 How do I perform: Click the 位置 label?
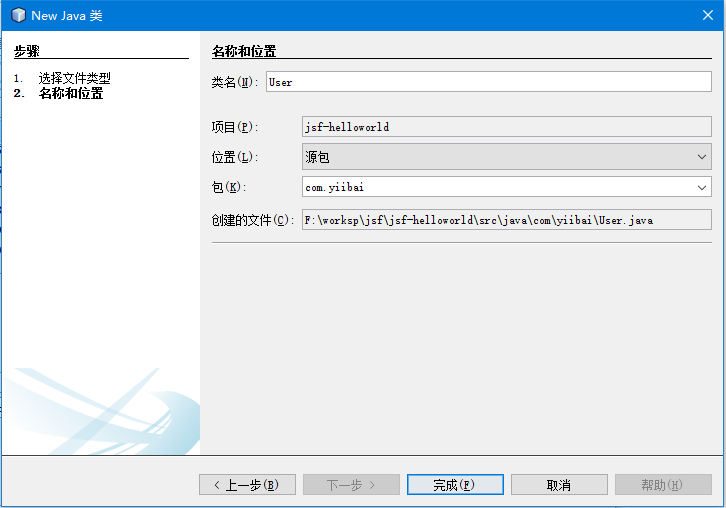[235, 157]
